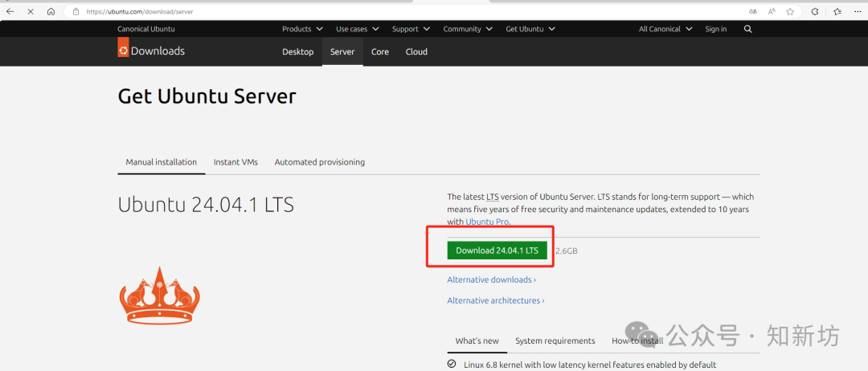This screenshot has width=868, height=371.
Task: Click the Download 24.04.1 LTS button
Action: [x=497, y=251]
